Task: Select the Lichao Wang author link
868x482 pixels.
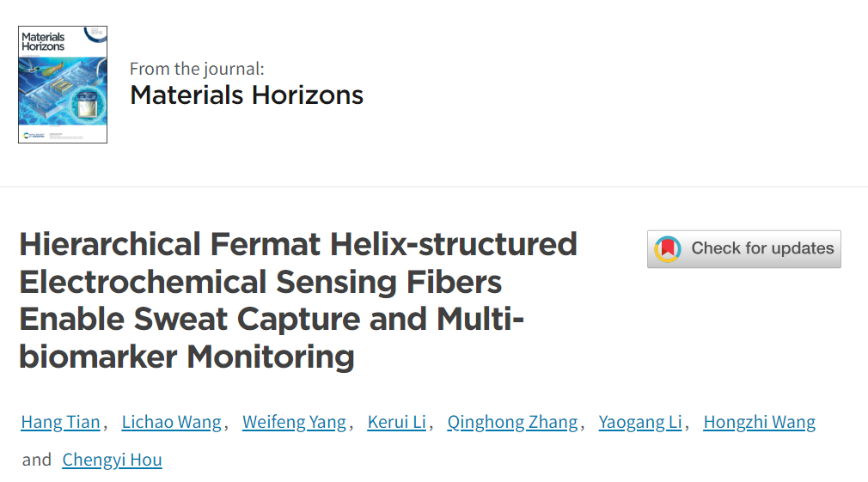Action: click(172, 422)
